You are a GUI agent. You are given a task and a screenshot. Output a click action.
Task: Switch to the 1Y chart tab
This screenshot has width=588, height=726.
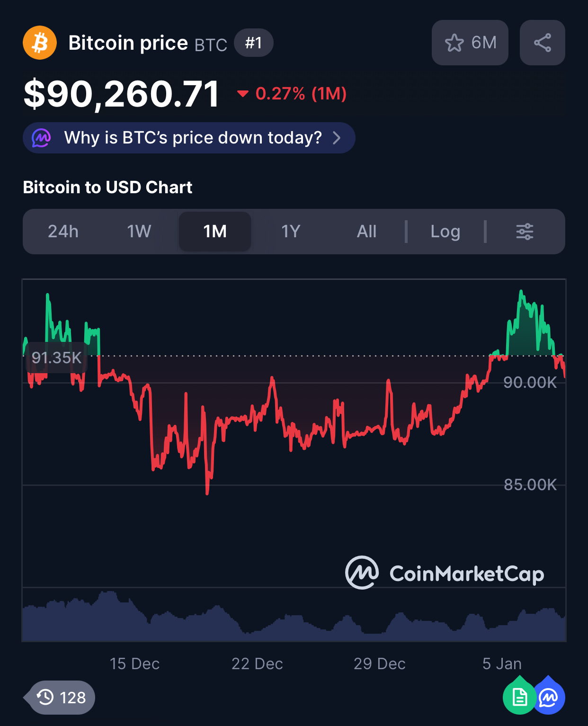click(x=290, y=232)
